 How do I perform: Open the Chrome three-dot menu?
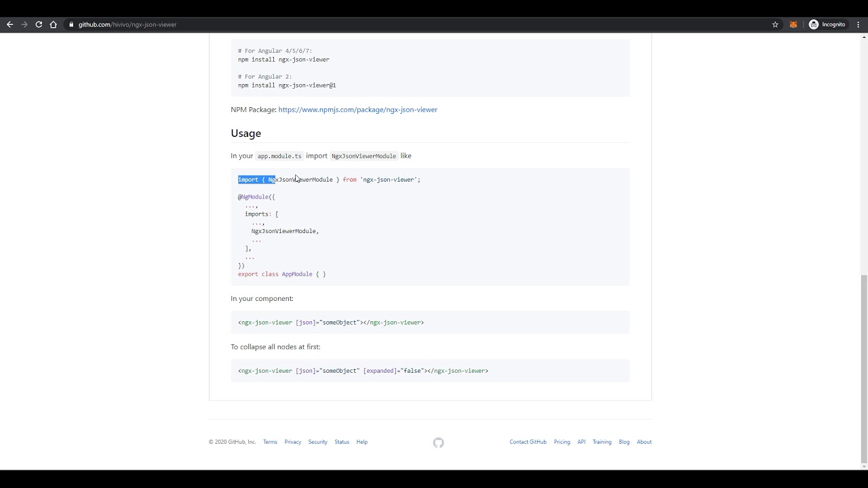click(x=859, y=24)
